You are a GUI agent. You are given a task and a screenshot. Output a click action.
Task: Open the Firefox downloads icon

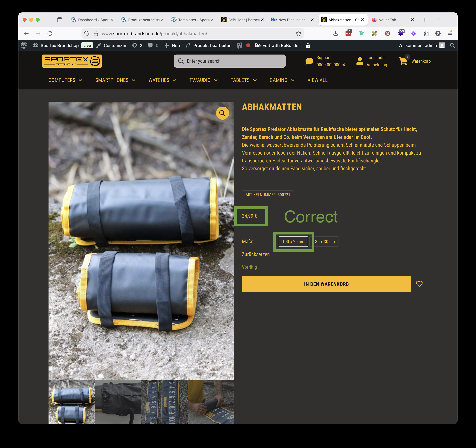coord(336,34)
